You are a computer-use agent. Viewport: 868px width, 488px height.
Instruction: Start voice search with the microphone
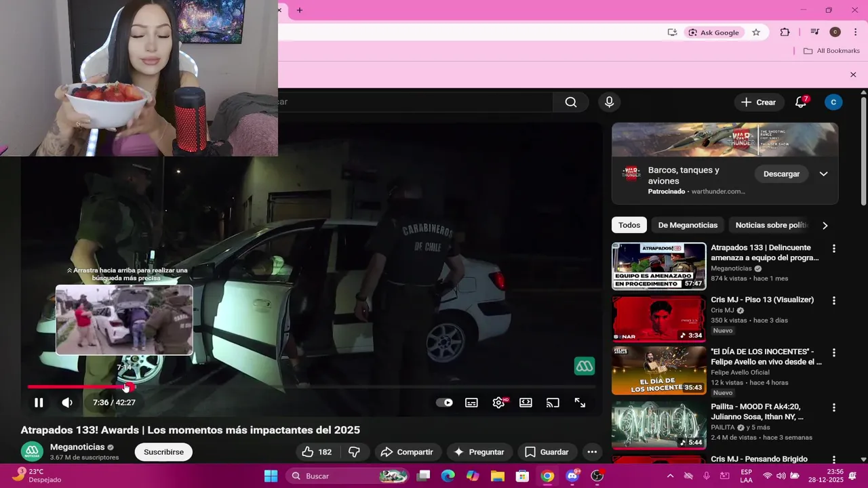(x=609, y=102)
